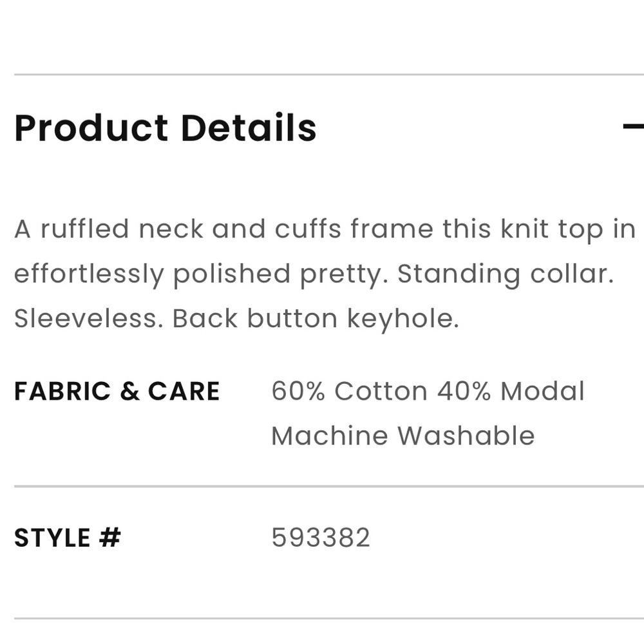Click the "60% Cotton 40% Modal" text
Image resolution: width=644 pixels, height=644 pixels.
click(428, 392)
